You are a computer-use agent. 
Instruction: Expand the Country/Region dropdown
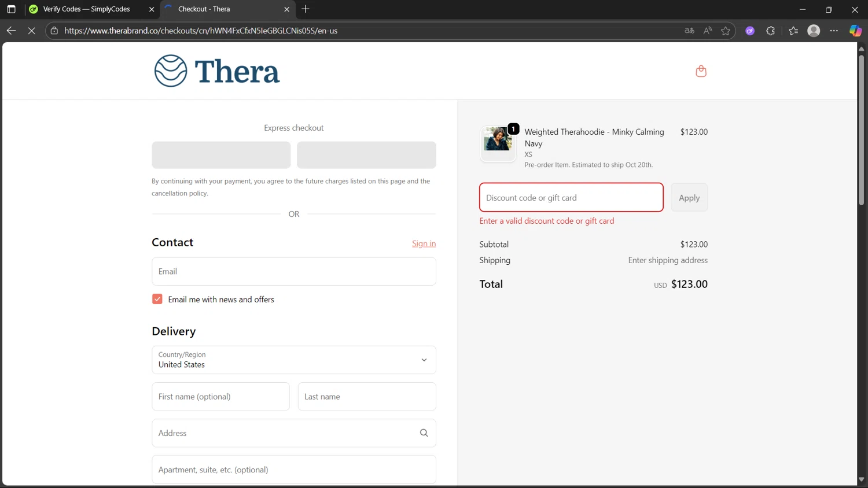pos(294,360)
